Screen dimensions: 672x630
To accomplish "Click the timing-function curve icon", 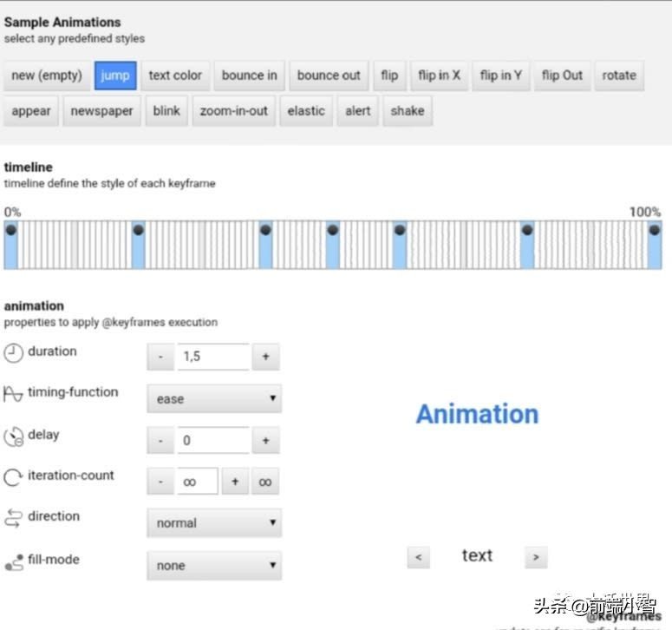I will (14, 393).
